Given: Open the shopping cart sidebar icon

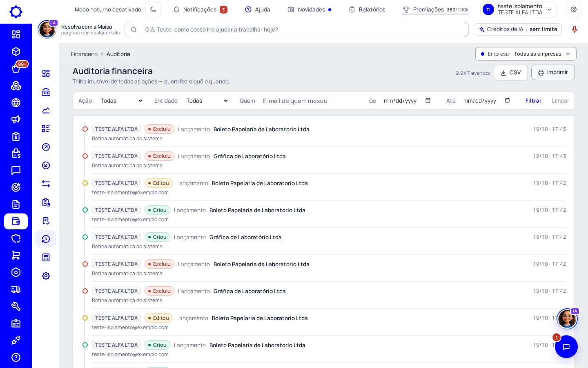Looking at the screenshot, I should (x=16, y=255).
